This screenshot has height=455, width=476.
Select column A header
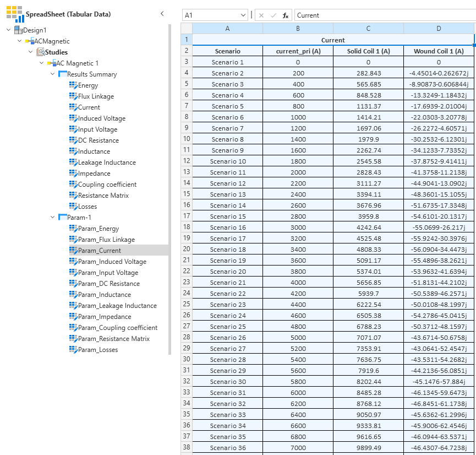(227, 28)
